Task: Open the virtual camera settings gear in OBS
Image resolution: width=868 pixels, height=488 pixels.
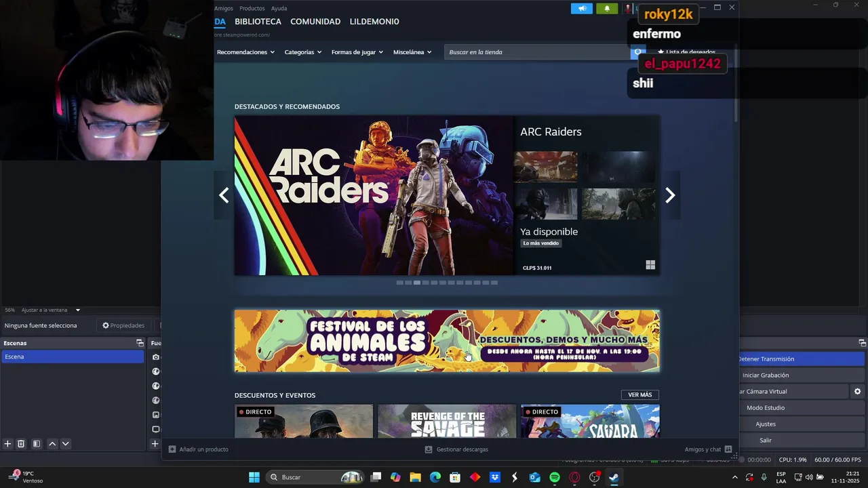Action: tap(857, 392)
